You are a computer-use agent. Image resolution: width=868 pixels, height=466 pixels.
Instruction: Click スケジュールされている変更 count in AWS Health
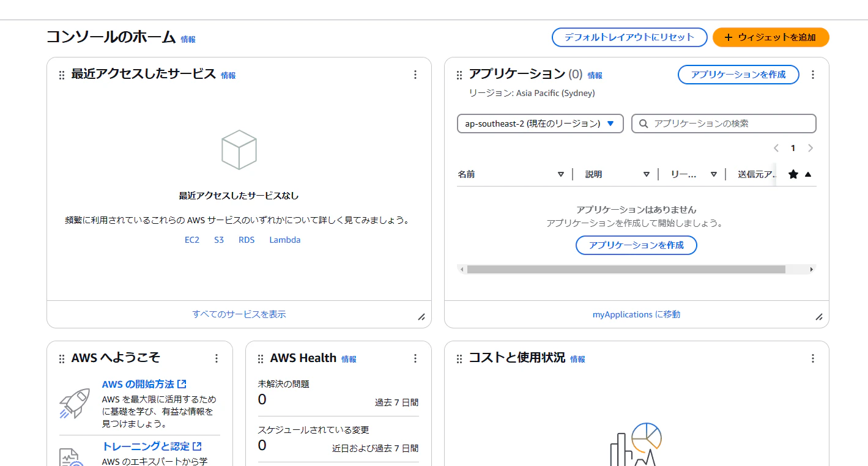pos(262,445)
